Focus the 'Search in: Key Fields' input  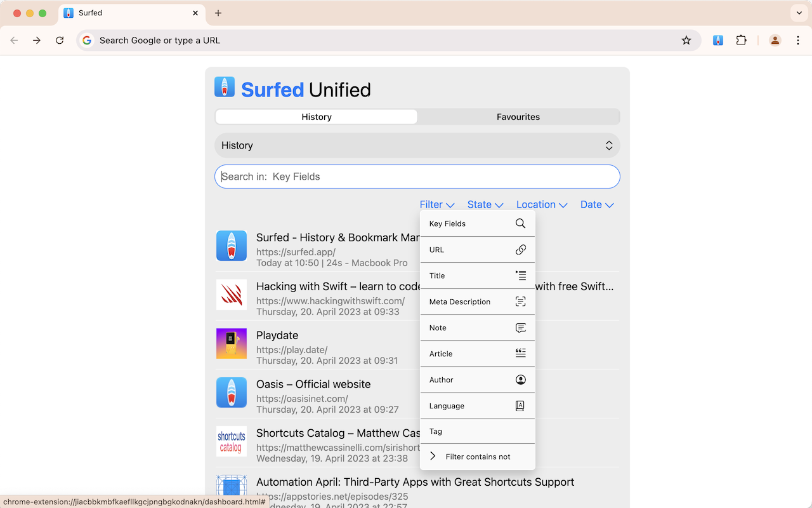[417, 177]
